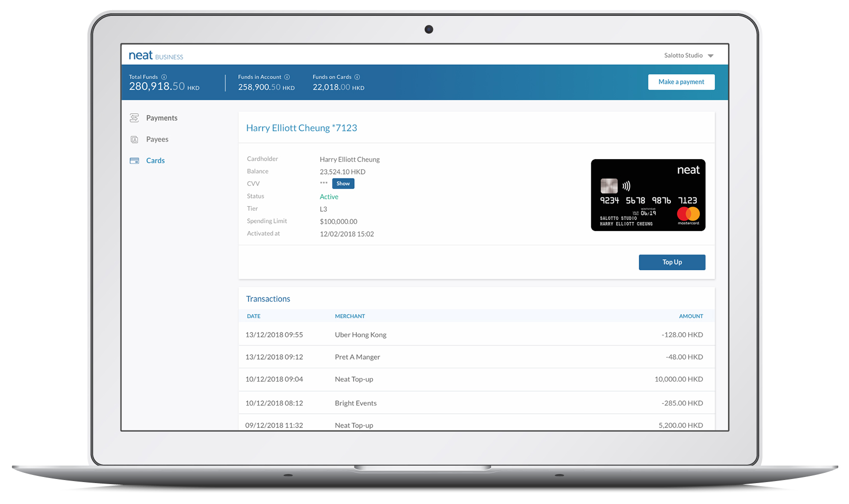The image size is (849, 504).
Task: Reveal the CVV with Show button
Action: point(343,184)
